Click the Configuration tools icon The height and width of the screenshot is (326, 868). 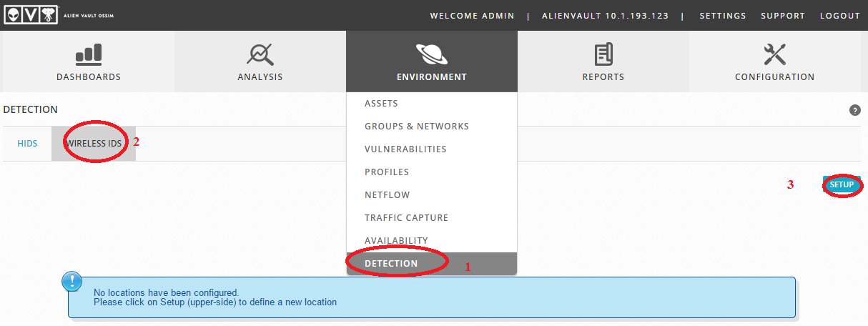point(774,54)
